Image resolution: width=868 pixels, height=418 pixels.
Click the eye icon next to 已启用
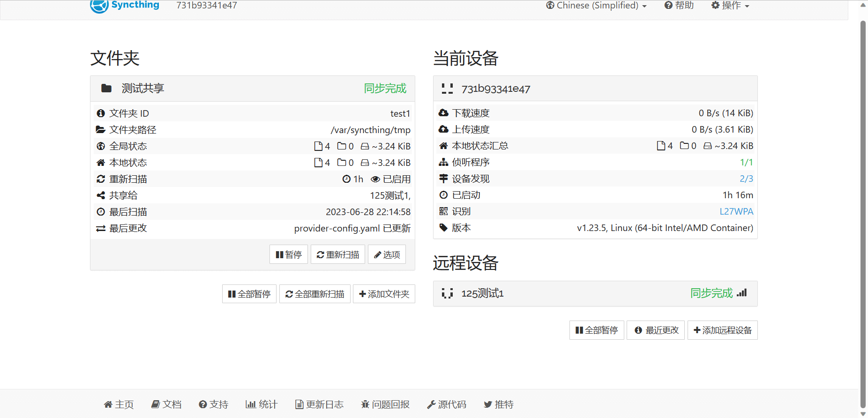(x=375, y=179)
